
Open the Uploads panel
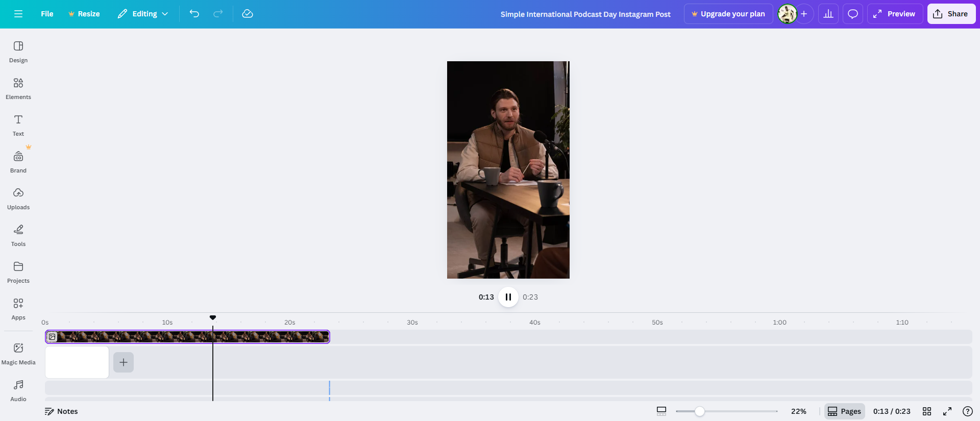point(18,199)
